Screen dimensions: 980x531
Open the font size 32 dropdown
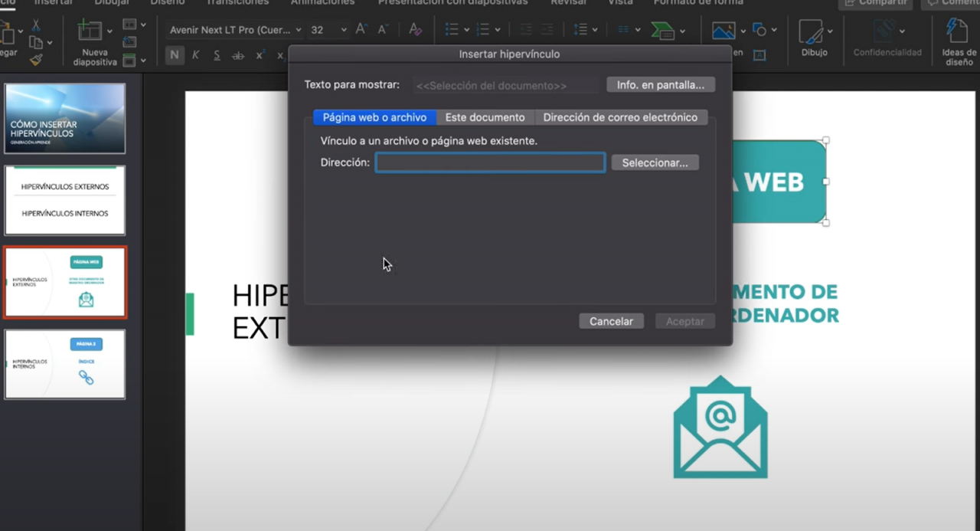click(344, 30)
